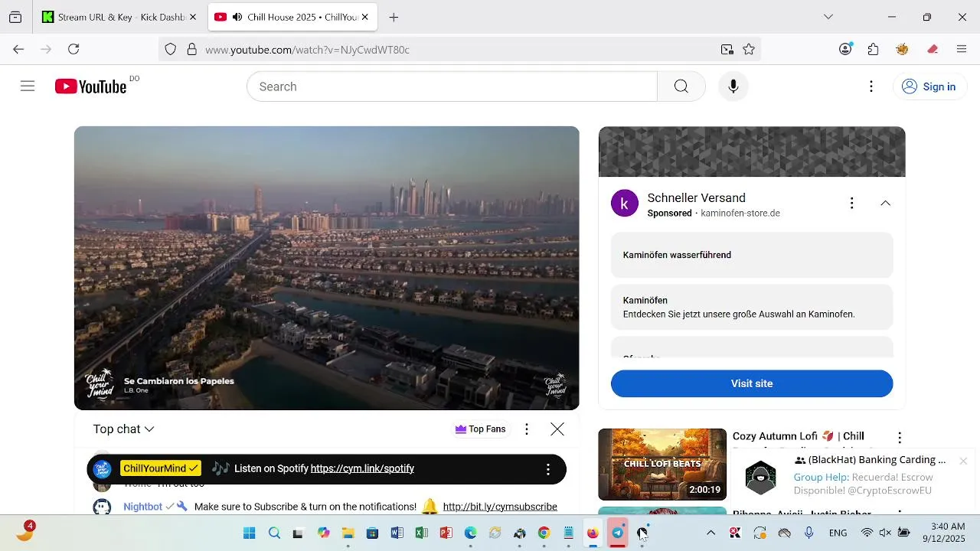Image resolution: width=980 pixels, height=551 pixels.
Task: Open Kaminöfen wasserführend ad link
Action: click(752, 255)
